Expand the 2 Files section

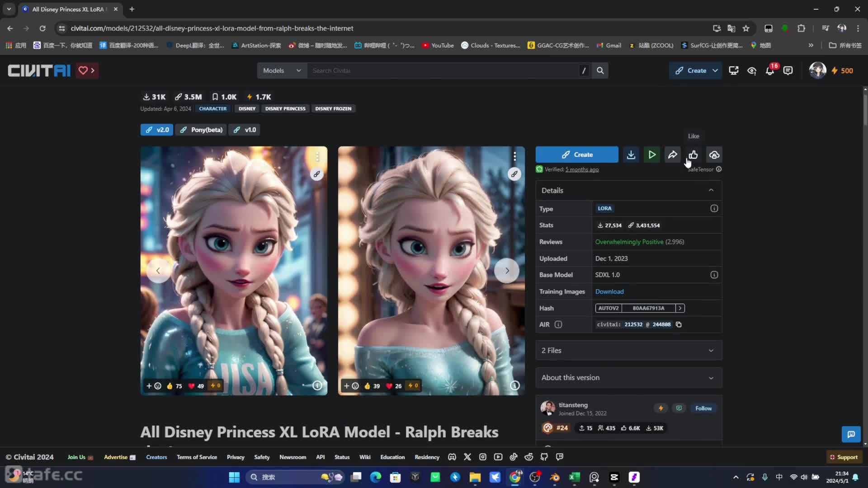[629, 351]
